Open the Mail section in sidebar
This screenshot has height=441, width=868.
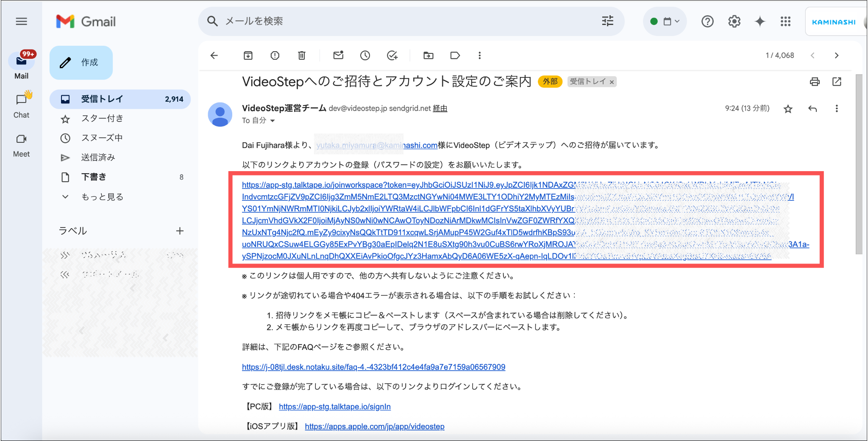[21, 66]
